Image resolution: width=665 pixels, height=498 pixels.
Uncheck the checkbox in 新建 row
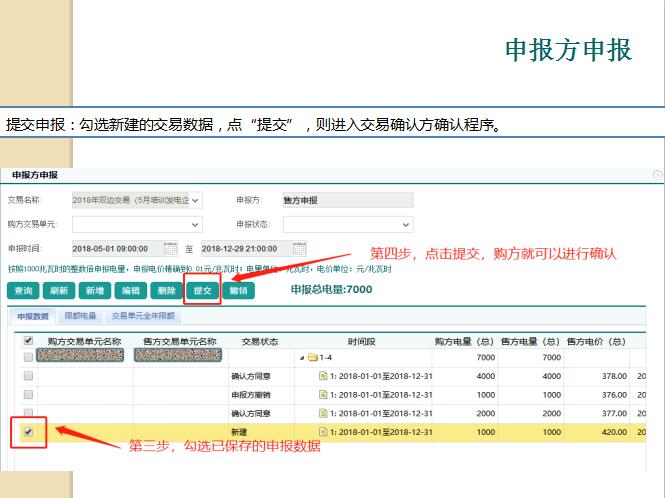click(x=28, y=432)
